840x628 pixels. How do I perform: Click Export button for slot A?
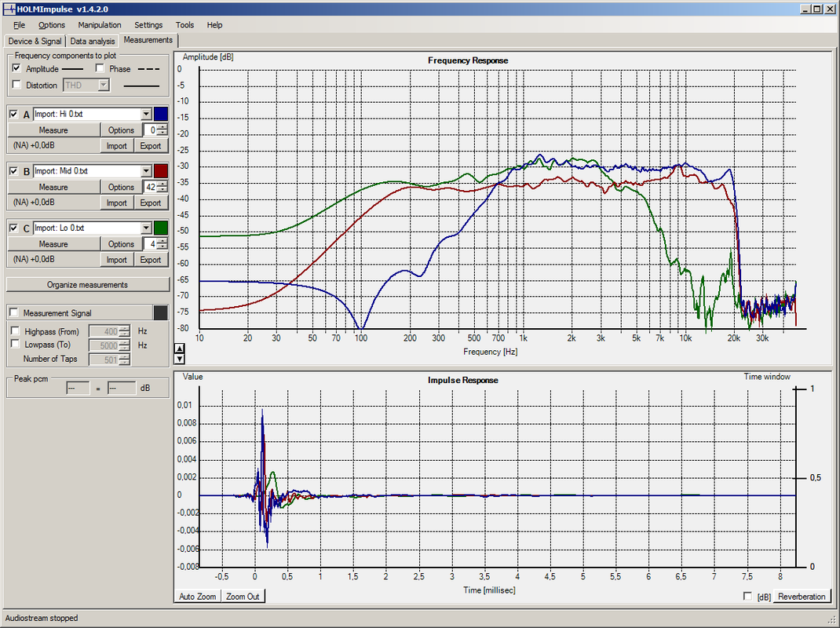click(151, 146)
